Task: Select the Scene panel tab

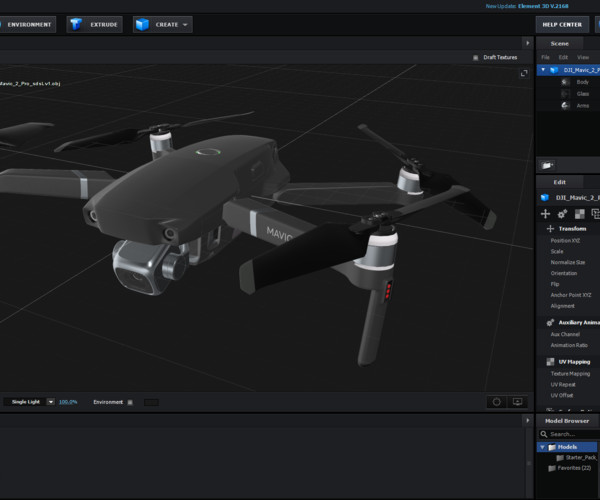Action: point(559,44)
